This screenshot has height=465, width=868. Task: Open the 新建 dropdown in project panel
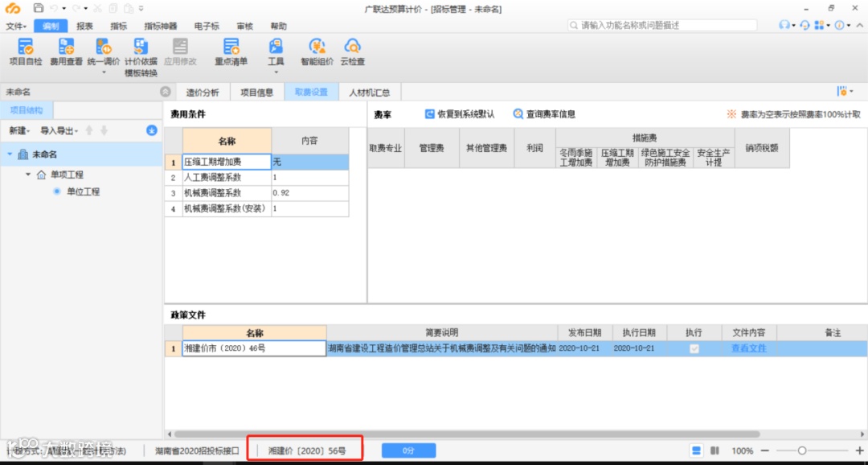click(x=21, y=131)
